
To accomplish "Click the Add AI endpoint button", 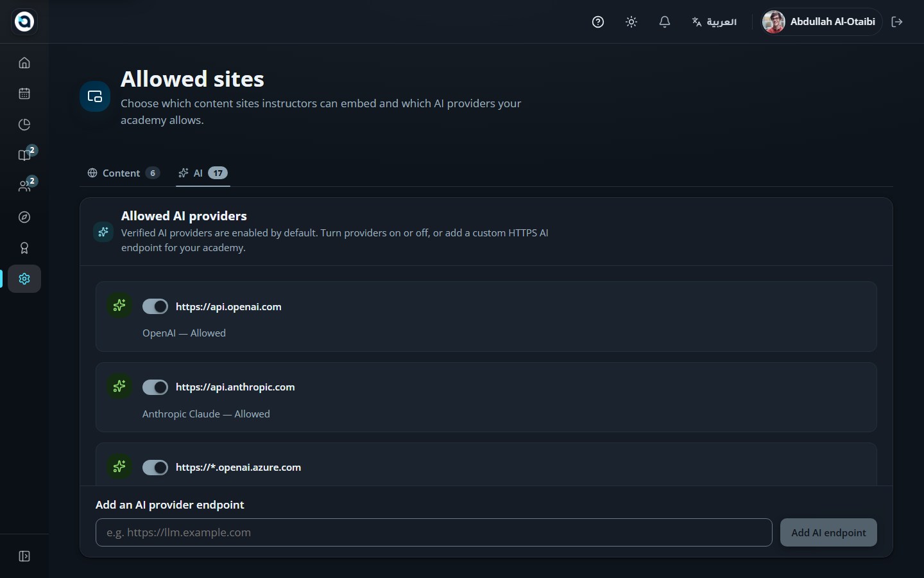I will tap(828, 532).
